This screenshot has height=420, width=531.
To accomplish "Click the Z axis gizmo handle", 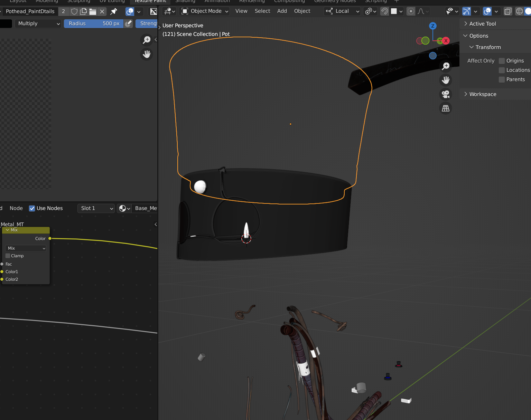I will pyautogui.click(x=432, y=26).
